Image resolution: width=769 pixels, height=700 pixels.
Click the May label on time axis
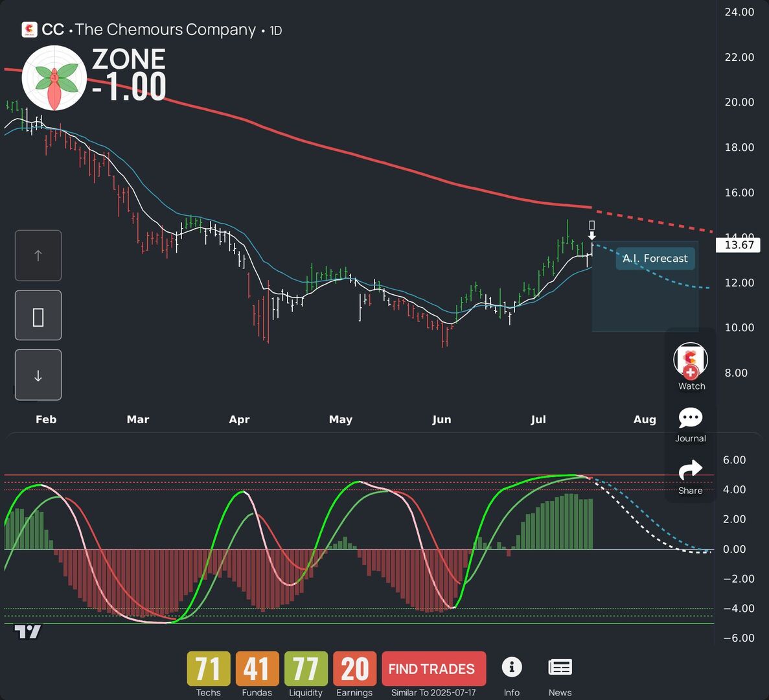tap(341, 420)
